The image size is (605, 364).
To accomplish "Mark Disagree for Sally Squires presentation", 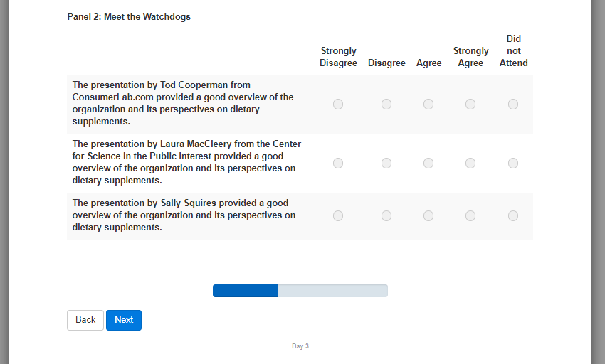I will click(386, 215).
